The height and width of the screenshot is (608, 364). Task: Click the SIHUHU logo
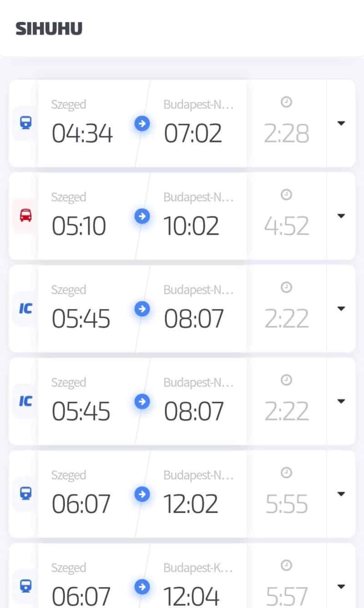click(49, 29)
